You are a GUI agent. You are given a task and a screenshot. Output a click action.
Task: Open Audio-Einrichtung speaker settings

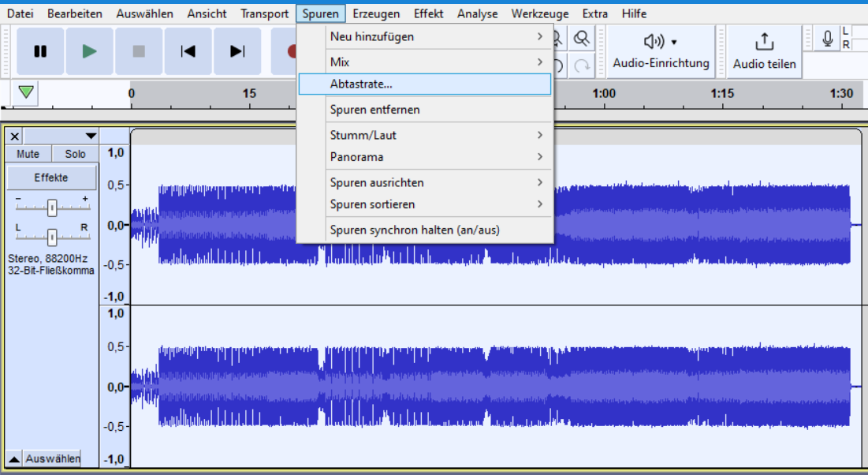(661, 51)
